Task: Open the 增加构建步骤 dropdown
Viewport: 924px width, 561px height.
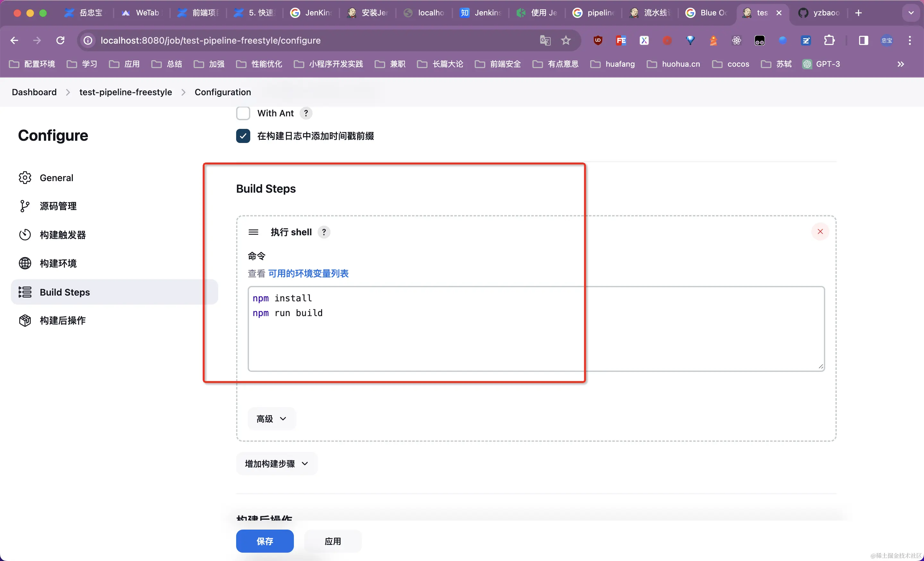Action: point(277,464)
